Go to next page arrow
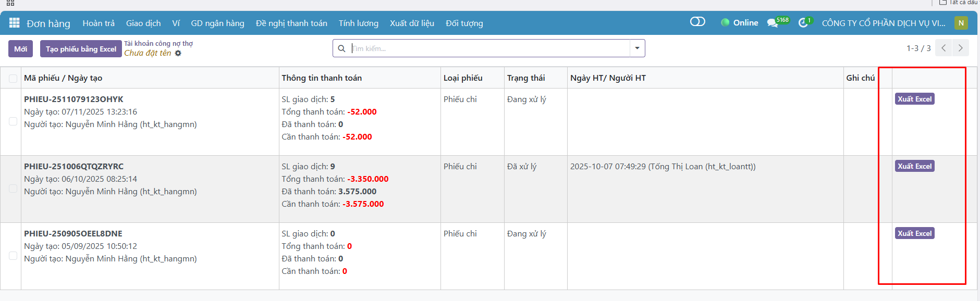Image resolution: width=980 pixels, height=301 pixels. (961, 48)
